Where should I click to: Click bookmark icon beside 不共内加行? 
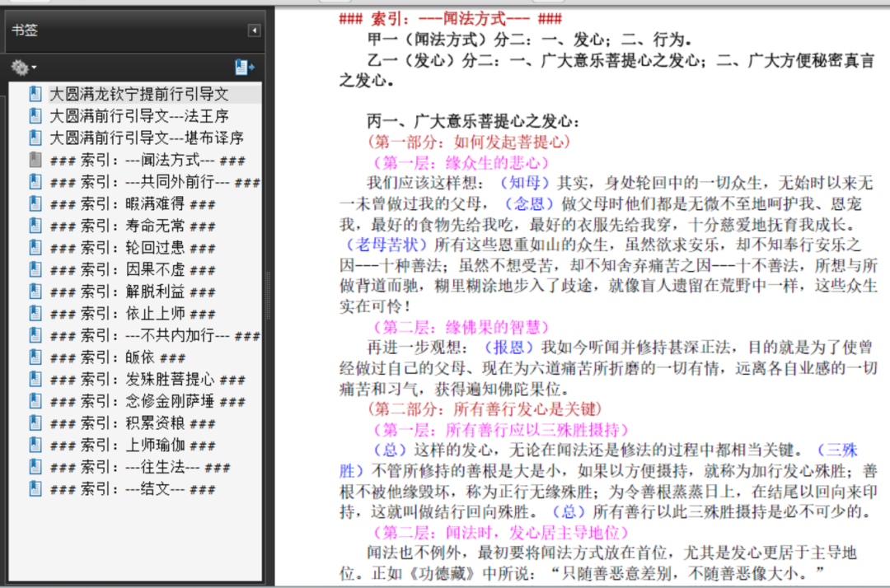35,335
